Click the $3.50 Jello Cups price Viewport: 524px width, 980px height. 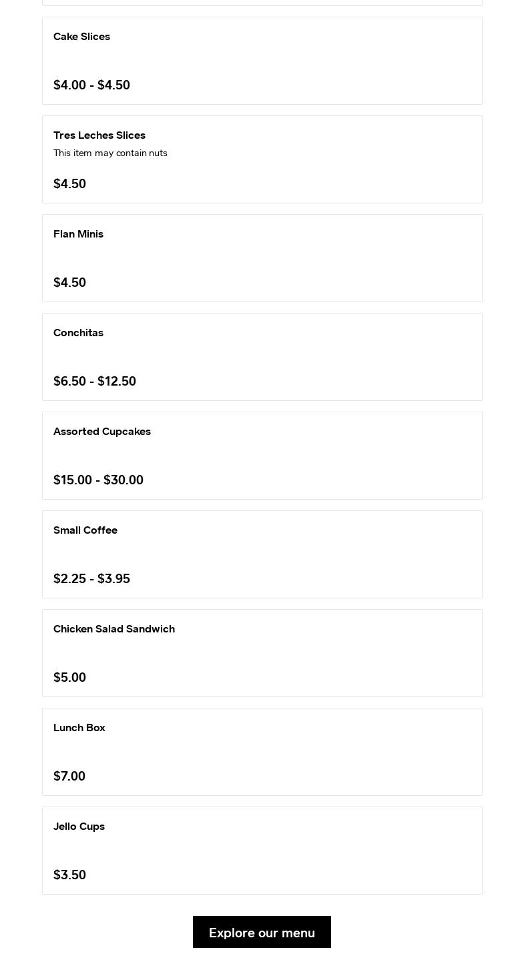69,875
